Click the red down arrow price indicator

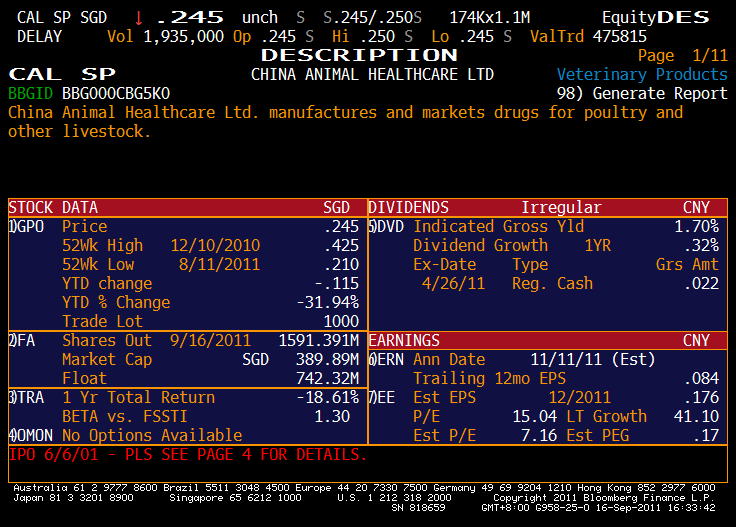pos(138,18)
